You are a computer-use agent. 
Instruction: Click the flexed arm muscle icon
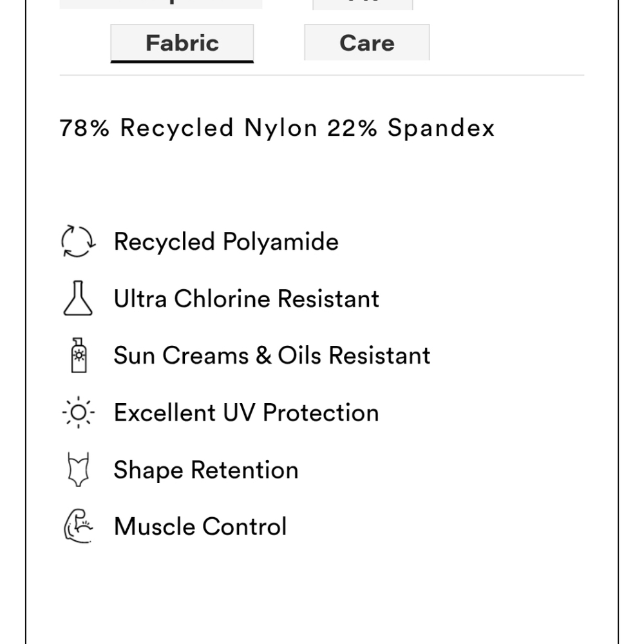click(78, 526)
